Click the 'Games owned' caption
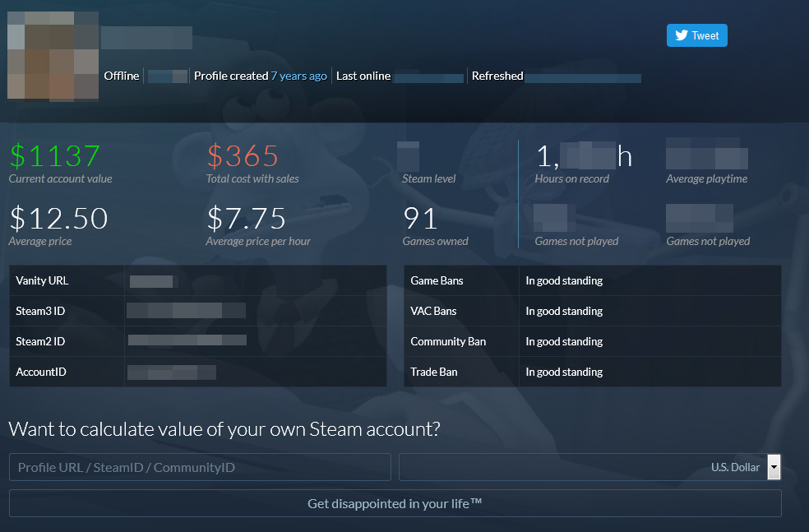Viewport: 809px width, 532px height. (435, 241)
